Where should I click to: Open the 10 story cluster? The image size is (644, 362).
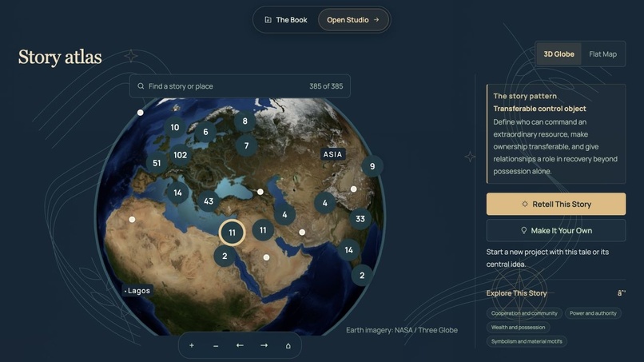[175, 127]
